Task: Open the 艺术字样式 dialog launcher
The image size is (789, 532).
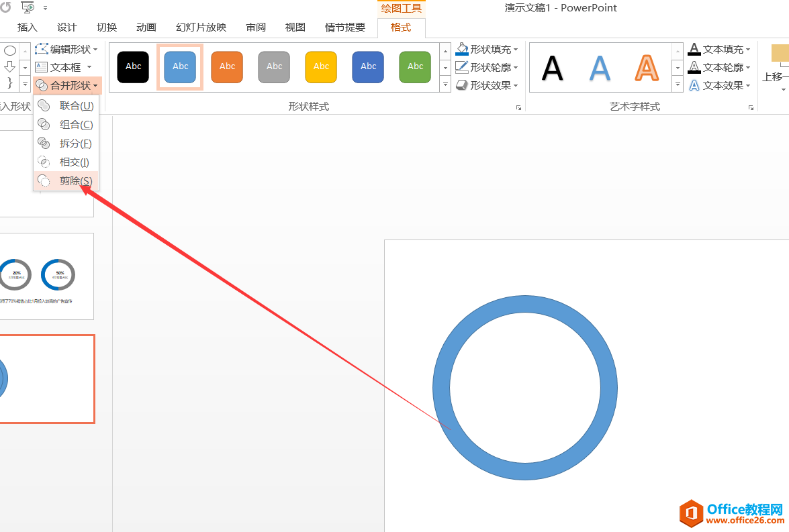Action: tap(751, 107)
